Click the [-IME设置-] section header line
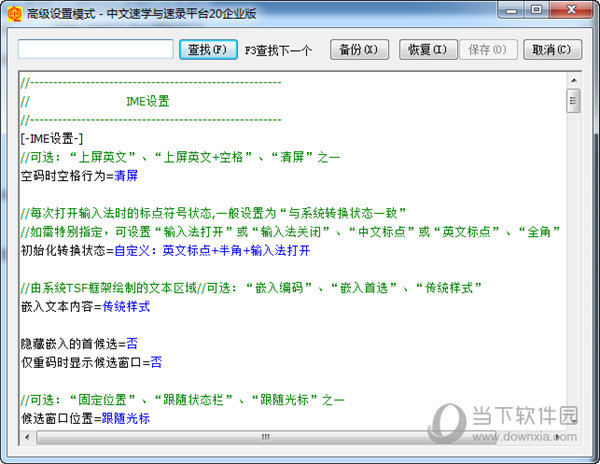 (52, 138)
